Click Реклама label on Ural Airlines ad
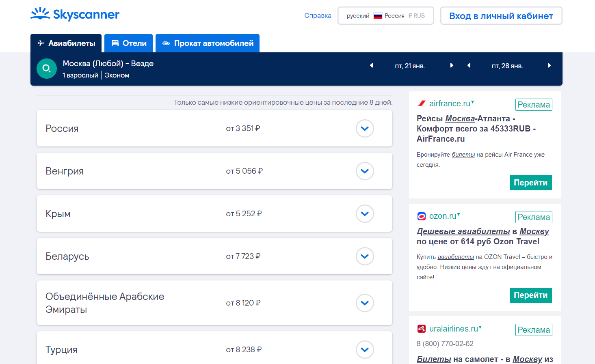Viewport: 595px width, 364px height. tap(534, 330)
